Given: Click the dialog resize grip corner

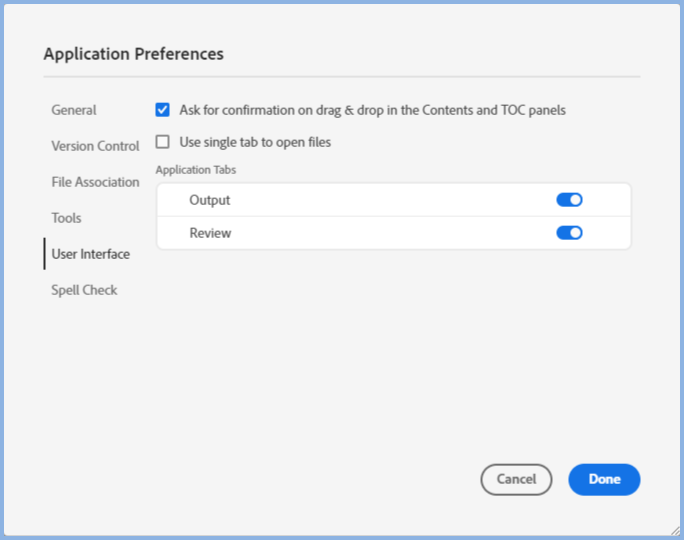Looking at the screenshot, I should click(675, 531).
